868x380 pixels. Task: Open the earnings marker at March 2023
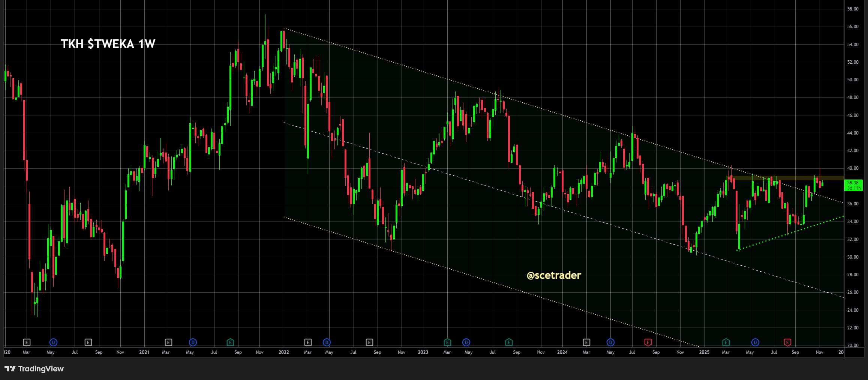point(447,342)
